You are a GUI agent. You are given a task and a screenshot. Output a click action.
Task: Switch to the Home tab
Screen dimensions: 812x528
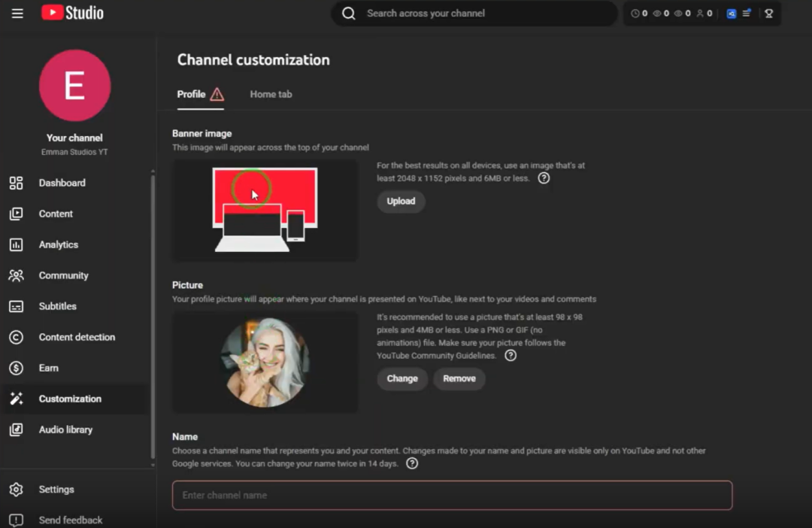(x=271, y=94)
